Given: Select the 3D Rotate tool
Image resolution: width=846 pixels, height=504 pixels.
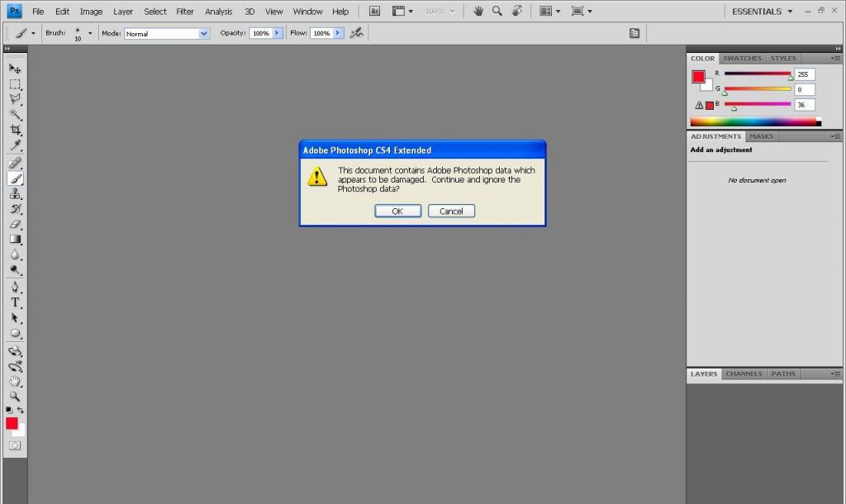Looking at the screenshot, I should (x=15, y=351).
